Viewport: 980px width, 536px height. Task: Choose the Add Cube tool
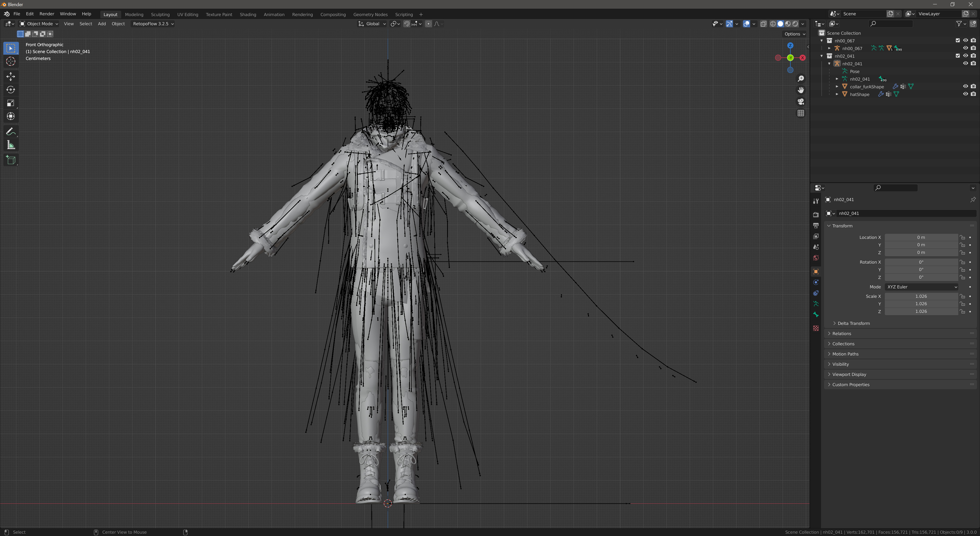tap(11, 160)
